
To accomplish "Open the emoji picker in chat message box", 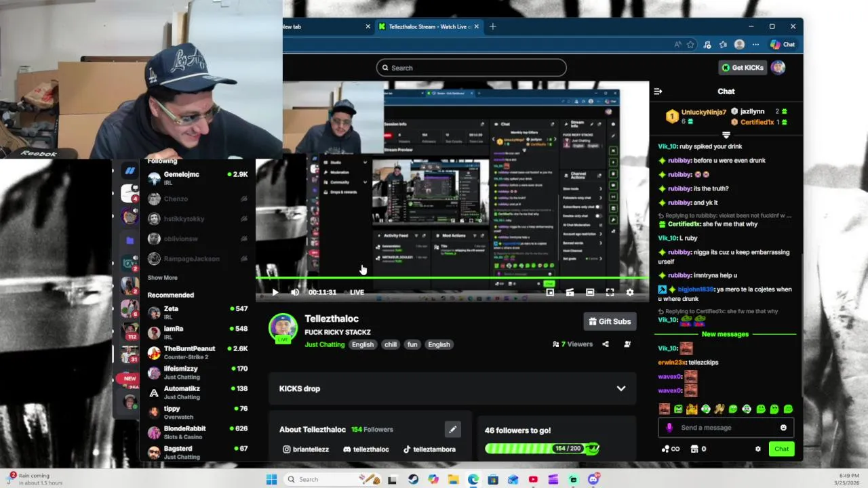I will 783,428.
